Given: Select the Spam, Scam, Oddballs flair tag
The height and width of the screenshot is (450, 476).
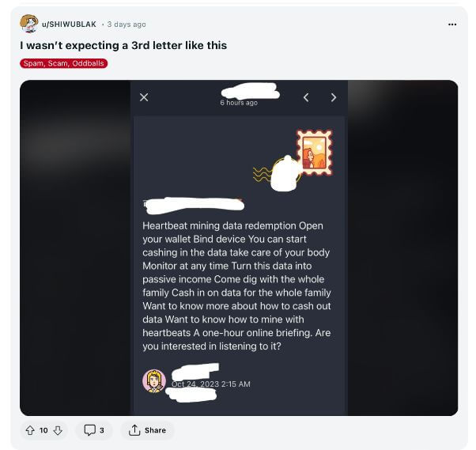Looking at the screenshot, I should (64, 63).
